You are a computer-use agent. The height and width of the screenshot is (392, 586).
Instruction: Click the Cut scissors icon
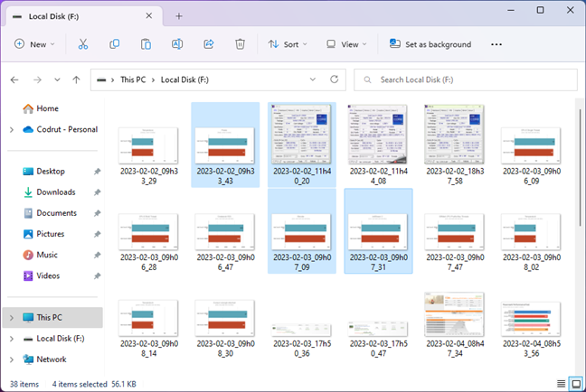(x=83, y=43)
